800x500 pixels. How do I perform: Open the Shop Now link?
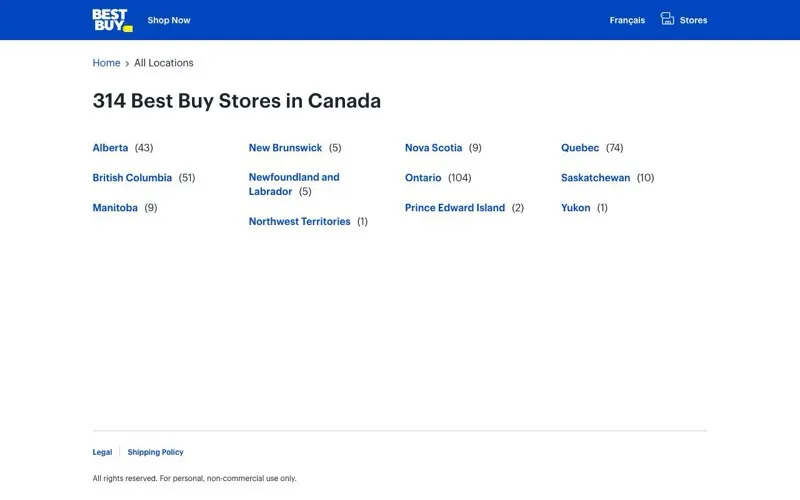coord(169,20)
